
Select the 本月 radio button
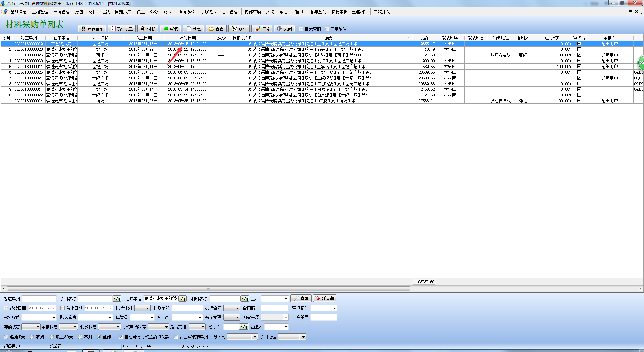pyautogui.click(x=80, y=337)
